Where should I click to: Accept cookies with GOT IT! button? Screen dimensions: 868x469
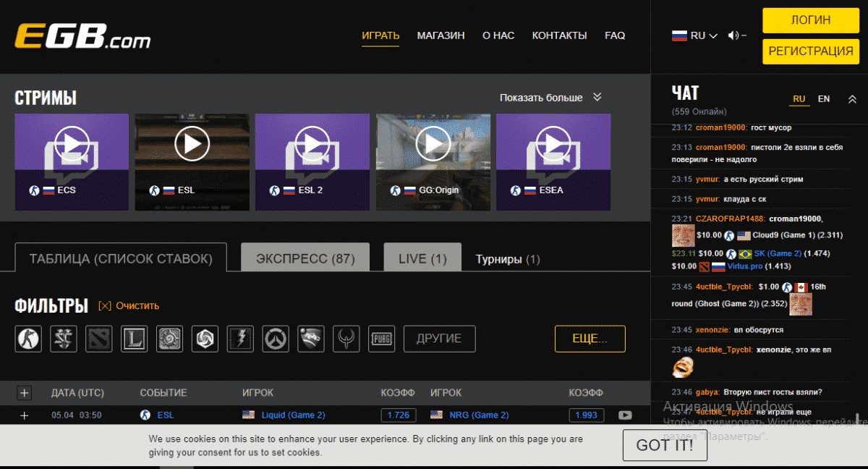tap(664, 445)
